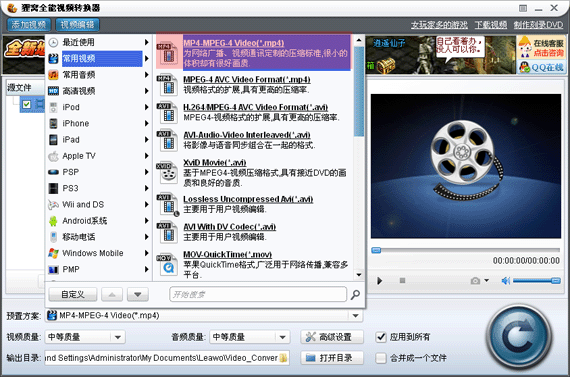
Task: Expand the PMP submenu arrow
Action: pyautogui.click(x=146, y=269)
